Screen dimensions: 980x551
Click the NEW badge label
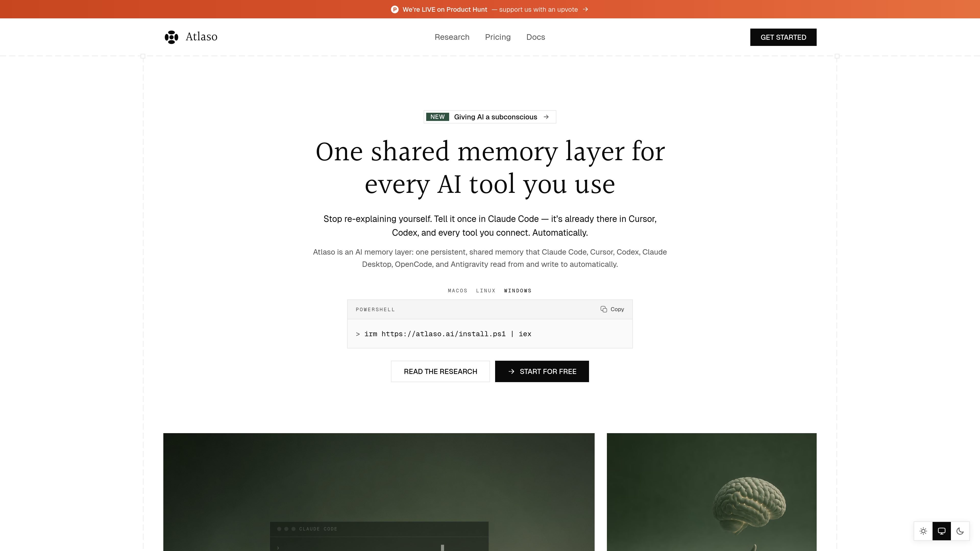437,117
